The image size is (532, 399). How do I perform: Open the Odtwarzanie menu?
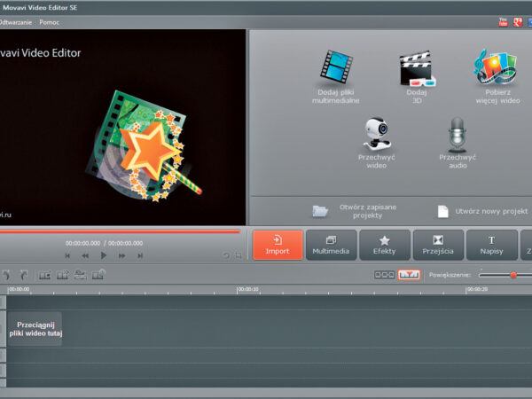pyautogui.click(x=15, y=21)
